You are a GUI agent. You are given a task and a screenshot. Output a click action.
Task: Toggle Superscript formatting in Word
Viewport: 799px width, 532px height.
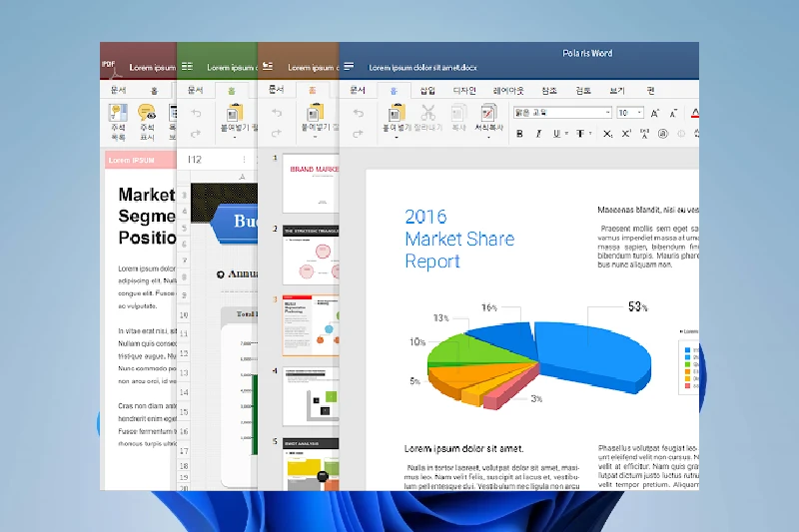(626, 134)
